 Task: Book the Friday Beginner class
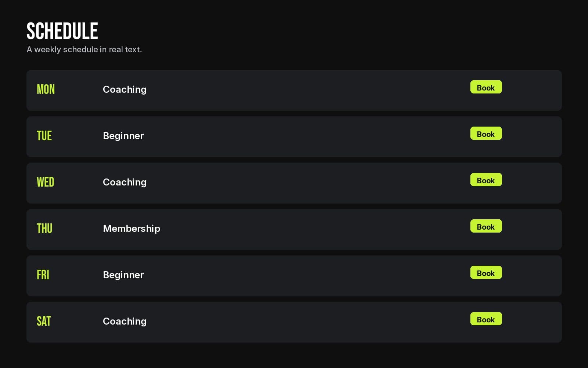pos(486,273)
